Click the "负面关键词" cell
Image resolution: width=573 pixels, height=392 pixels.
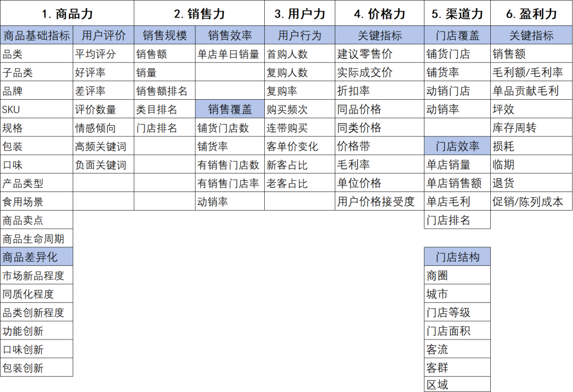tap(103, 165)
